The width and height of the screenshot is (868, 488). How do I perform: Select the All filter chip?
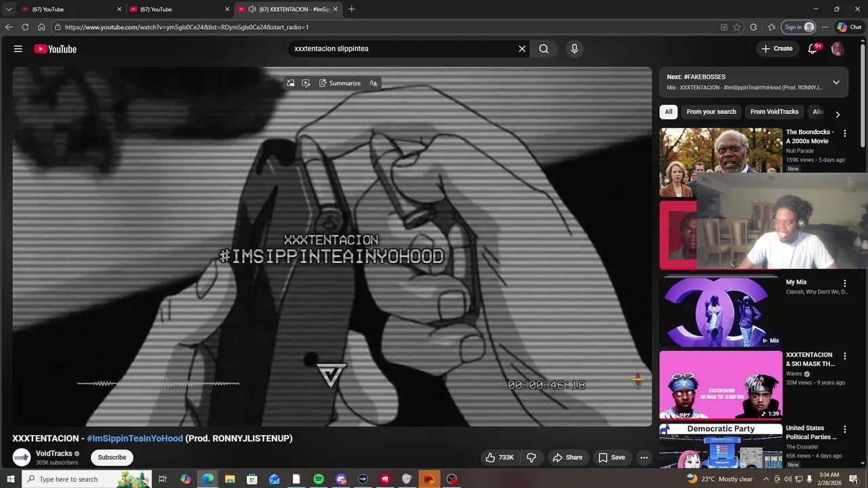tap(669, 112)
